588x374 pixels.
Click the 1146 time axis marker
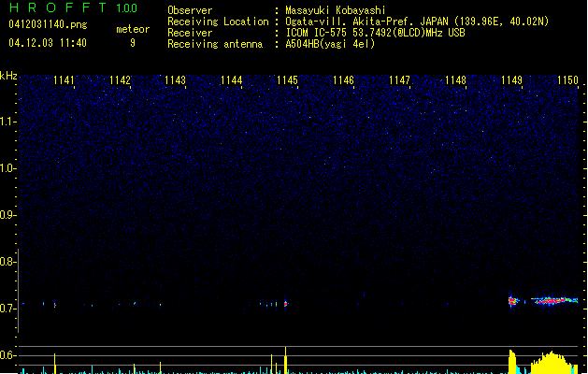[x=343, y=80]
